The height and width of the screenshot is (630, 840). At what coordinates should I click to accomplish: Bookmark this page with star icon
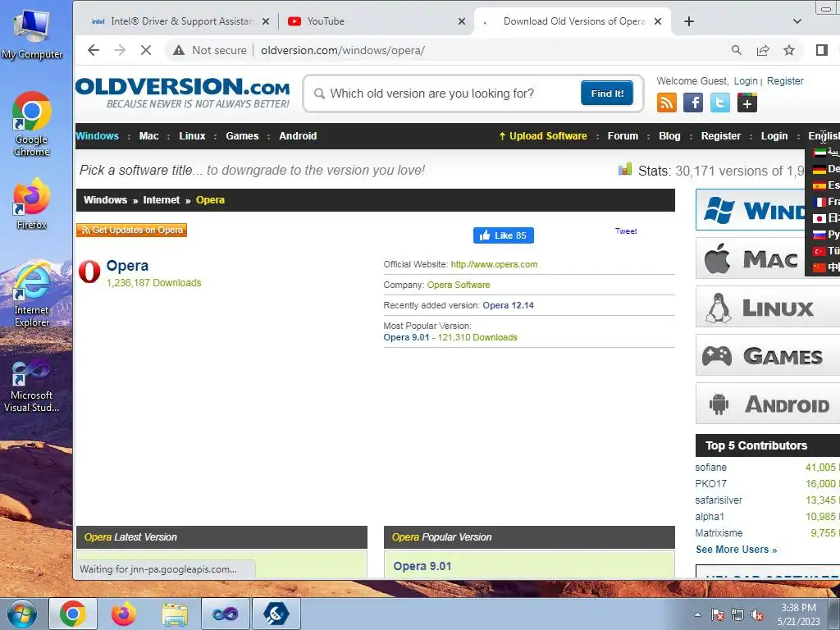(789, 50)
